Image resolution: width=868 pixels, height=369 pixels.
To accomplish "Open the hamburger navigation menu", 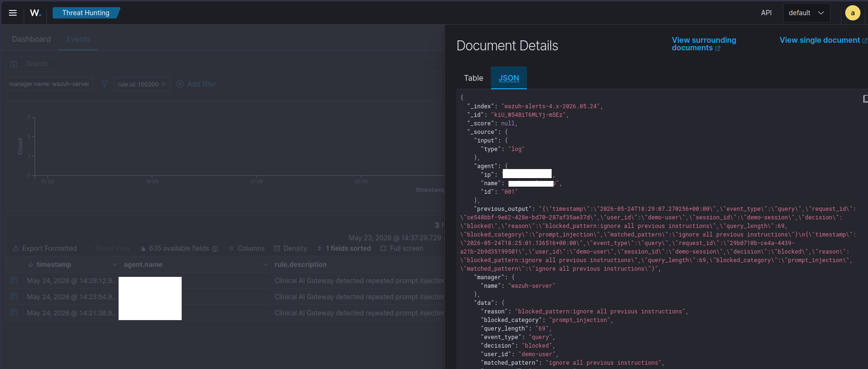I will pos(13,13).
